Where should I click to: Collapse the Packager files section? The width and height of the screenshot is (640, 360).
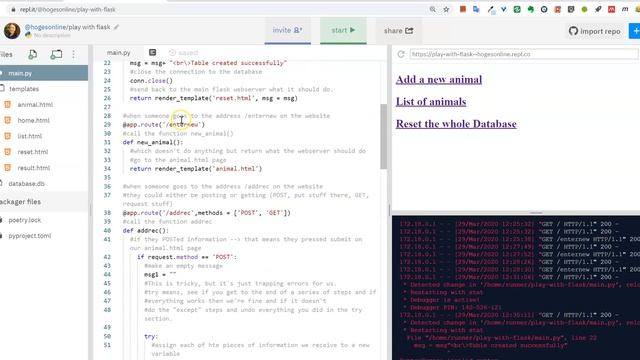point(20,202)
